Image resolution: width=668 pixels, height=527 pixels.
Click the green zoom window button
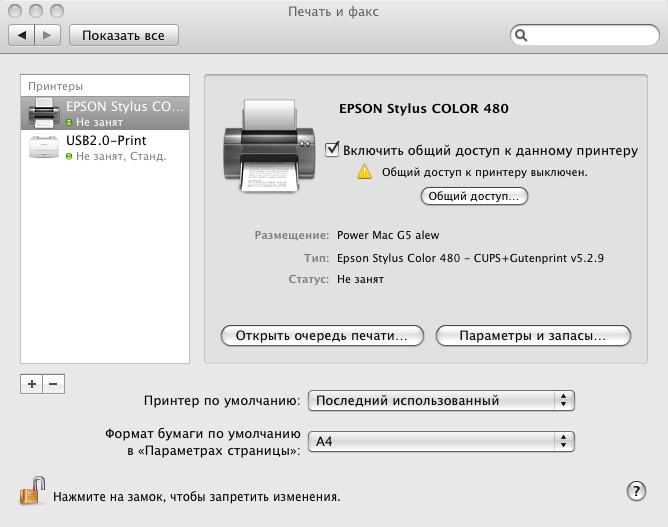[57, 11]
